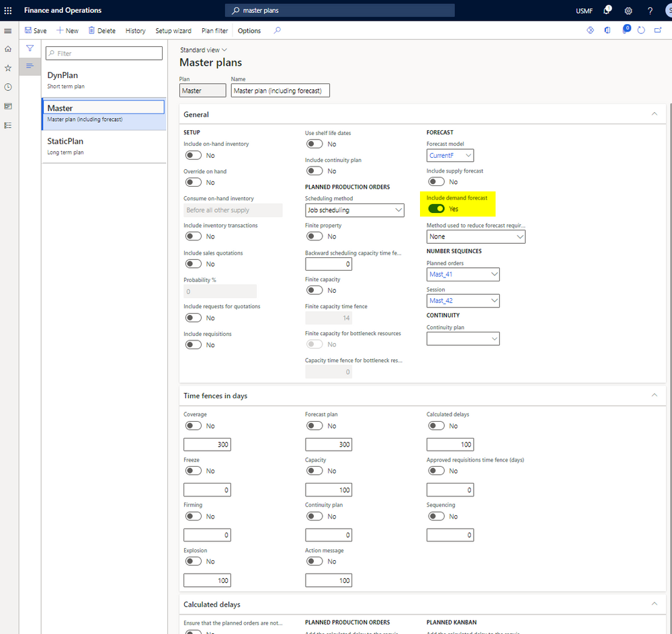
Task: Toggle Coverage time fence switch
Action: pyautogui.click(x=194, y=425)
